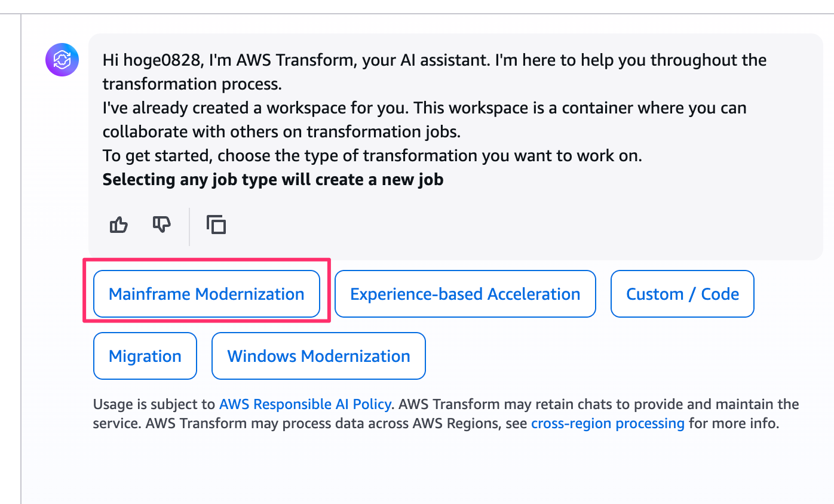Select the Custom / Code option
This screenshot has height=504, width=834.
[682, 294]
